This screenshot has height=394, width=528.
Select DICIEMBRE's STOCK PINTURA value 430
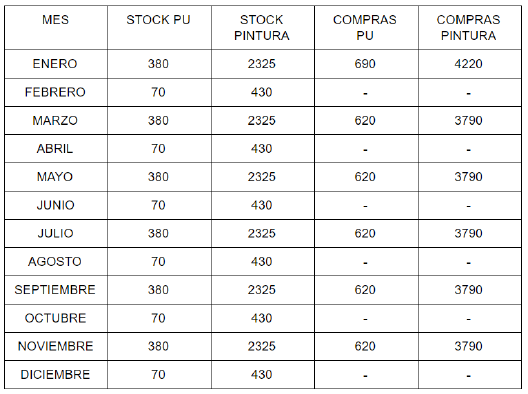pos(262,374)
